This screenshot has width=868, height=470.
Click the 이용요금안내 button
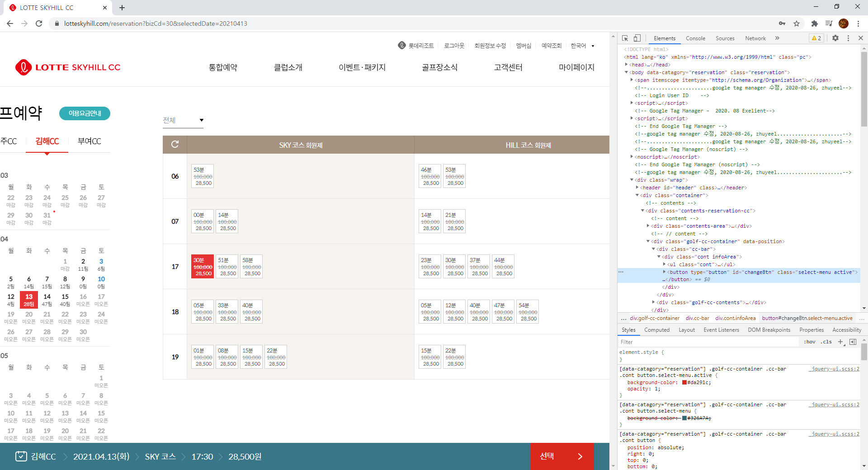[x=85, y=113]
